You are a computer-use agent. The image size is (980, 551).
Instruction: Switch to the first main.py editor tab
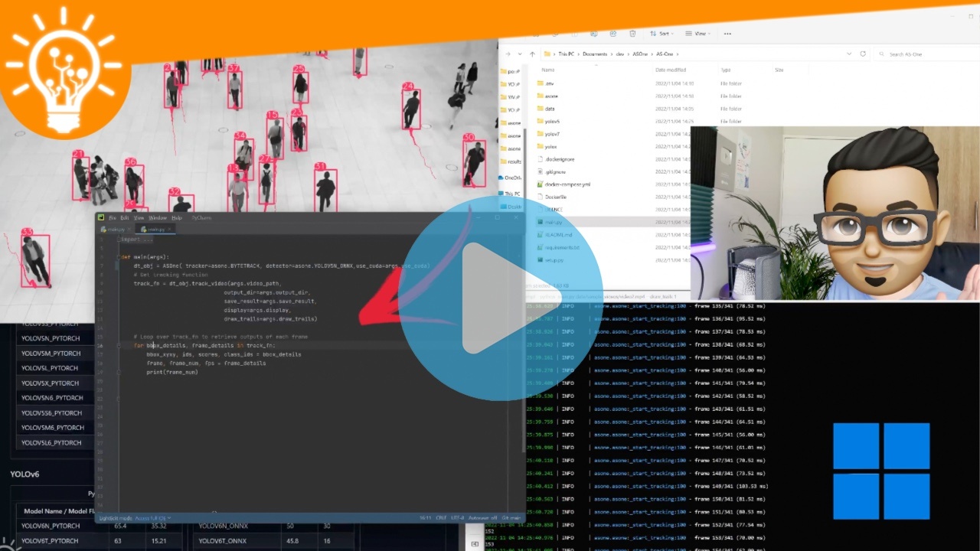coord(116,230)
